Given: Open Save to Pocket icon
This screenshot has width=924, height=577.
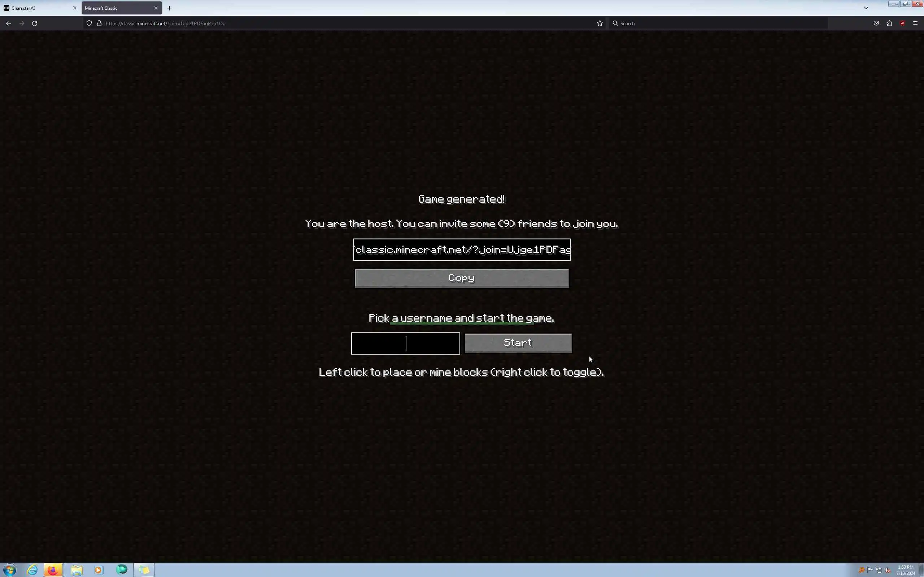Looking at the screenshot, I should 876,23.
